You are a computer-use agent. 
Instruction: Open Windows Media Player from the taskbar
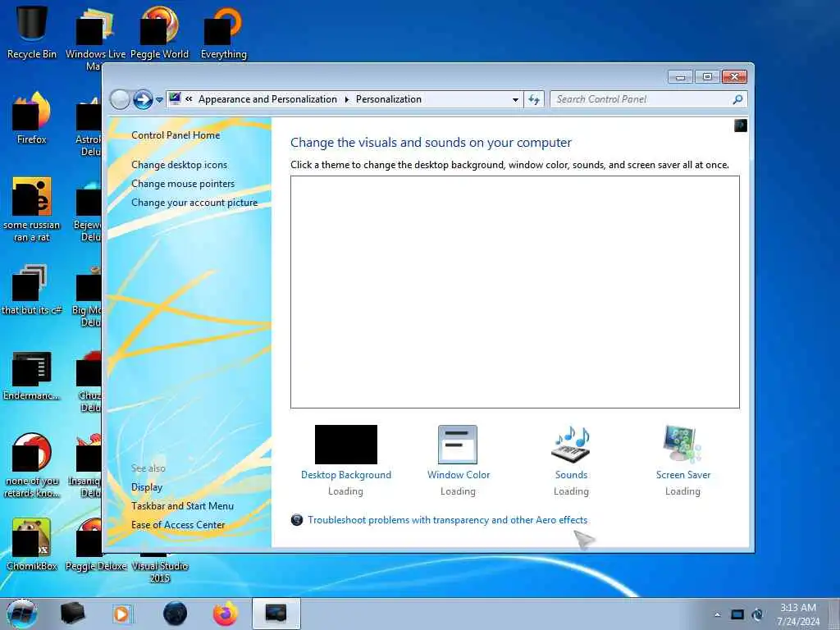pos(121,614)
